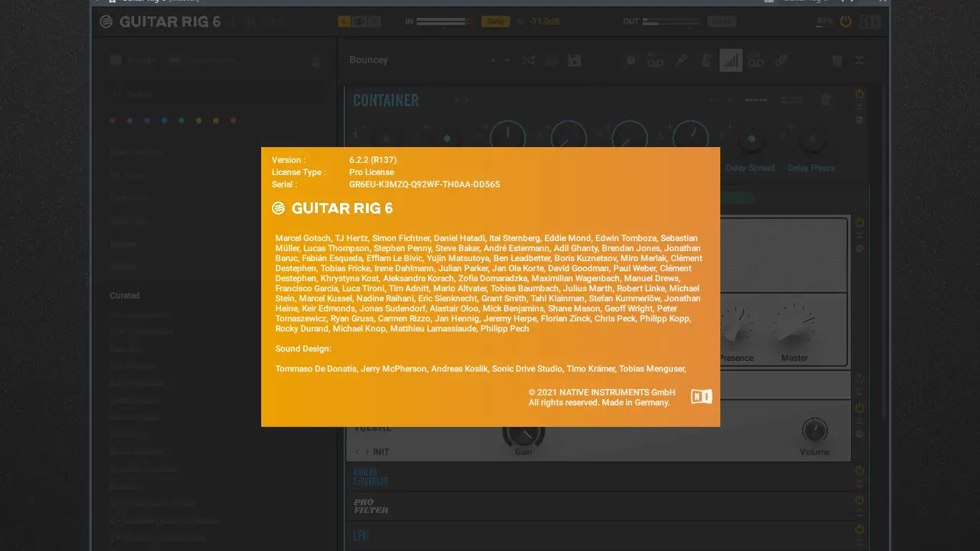
Task: Filter by the green color tag dot
Action: [x=182, y=121]
